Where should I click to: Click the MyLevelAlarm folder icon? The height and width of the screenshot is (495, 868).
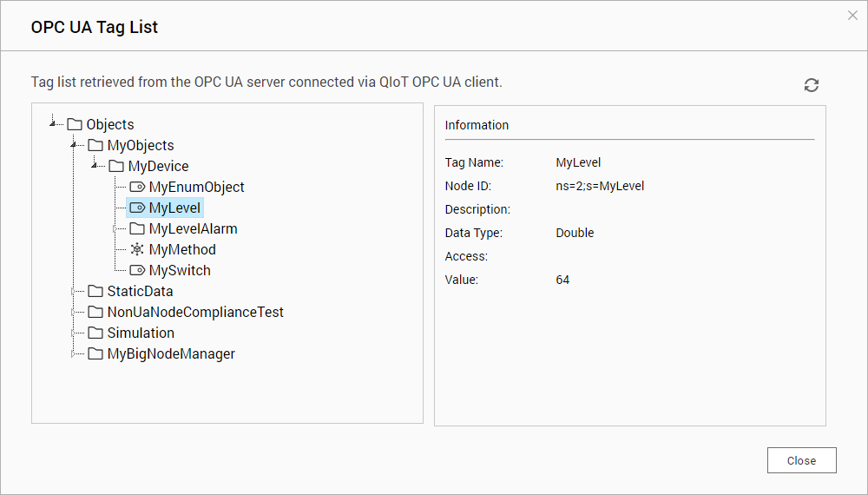point(137,228)
